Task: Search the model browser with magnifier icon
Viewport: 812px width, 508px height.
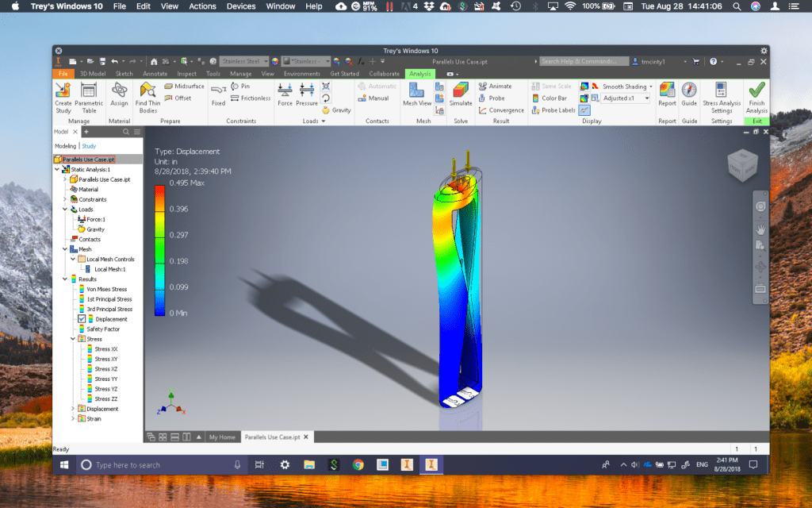Action: coord(126,132)
